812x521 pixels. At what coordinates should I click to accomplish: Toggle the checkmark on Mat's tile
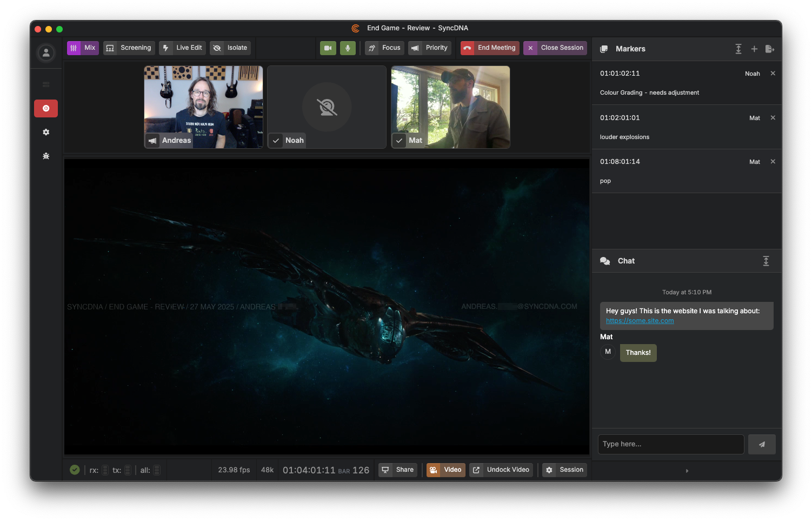point(399,141)
